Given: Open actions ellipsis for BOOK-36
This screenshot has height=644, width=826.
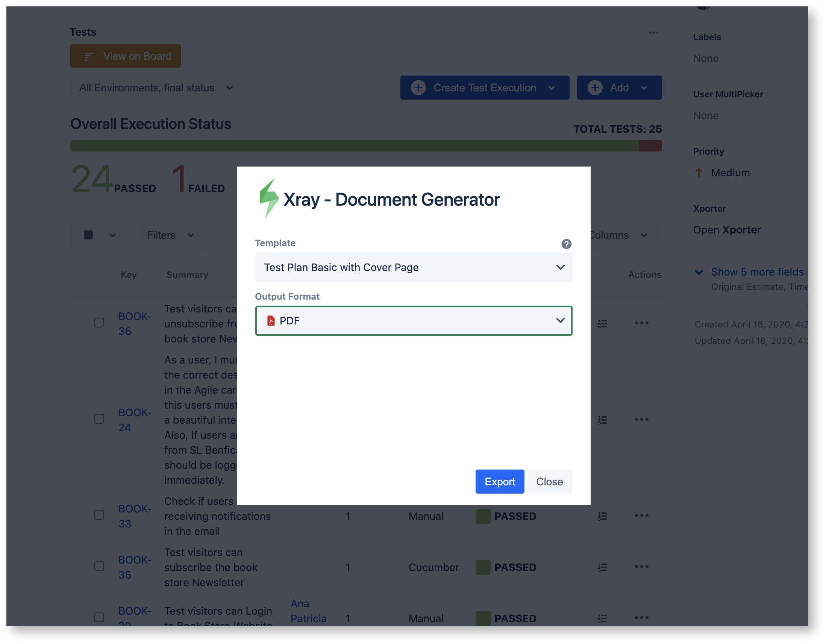Looking at the screenshot, I should tap(641, 323).
